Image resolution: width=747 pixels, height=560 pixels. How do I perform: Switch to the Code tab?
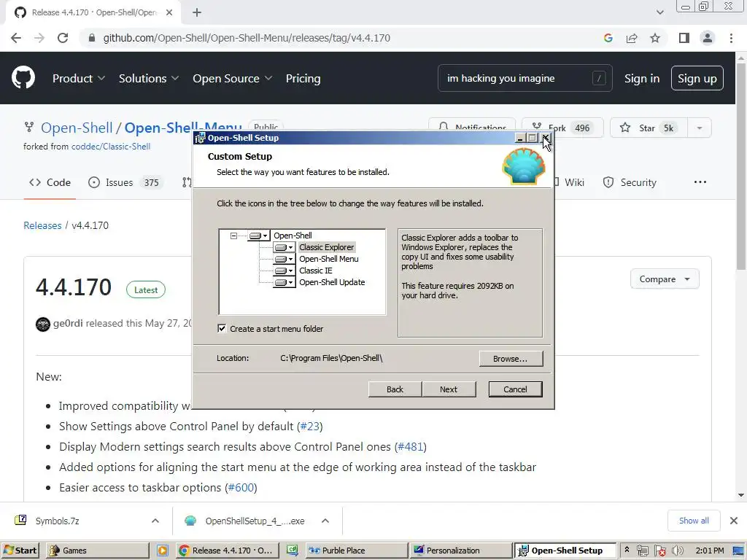coord(50,182)
